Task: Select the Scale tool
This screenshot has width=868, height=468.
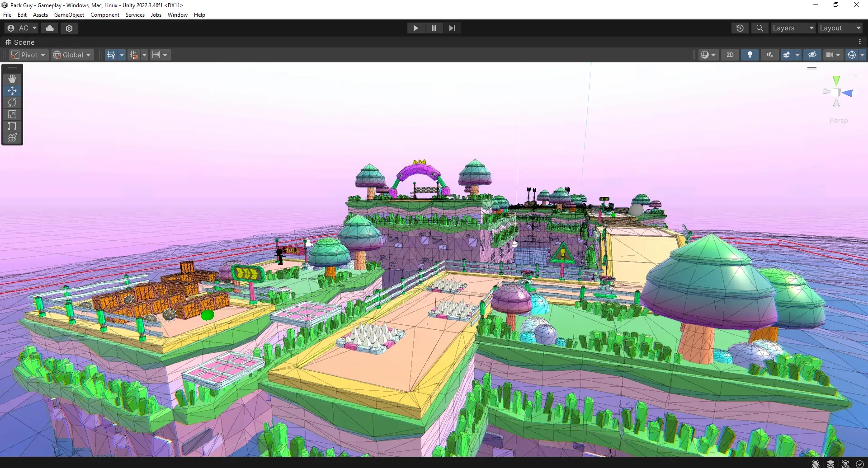Action: click(x=12, y=114)
